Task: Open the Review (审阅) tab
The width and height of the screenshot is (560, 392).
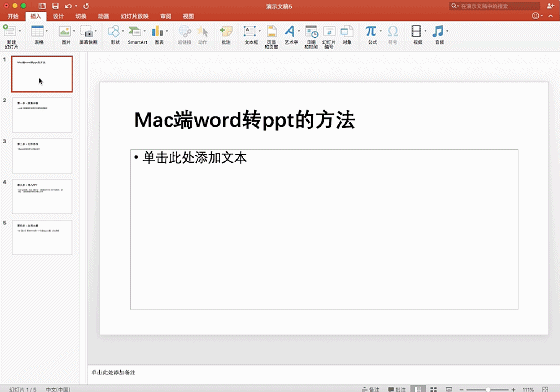Action: (x=165, y=16)
